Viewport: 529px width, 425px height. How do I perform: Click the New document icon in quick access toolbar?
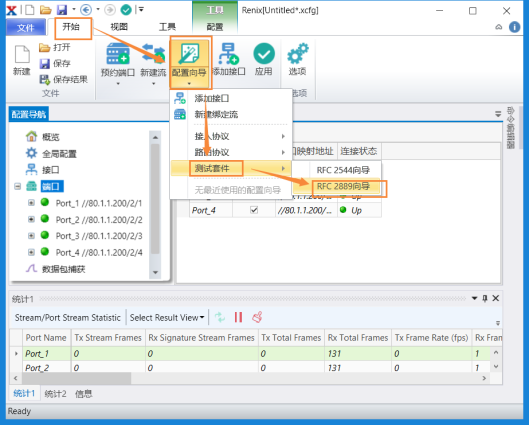point(30,10)
